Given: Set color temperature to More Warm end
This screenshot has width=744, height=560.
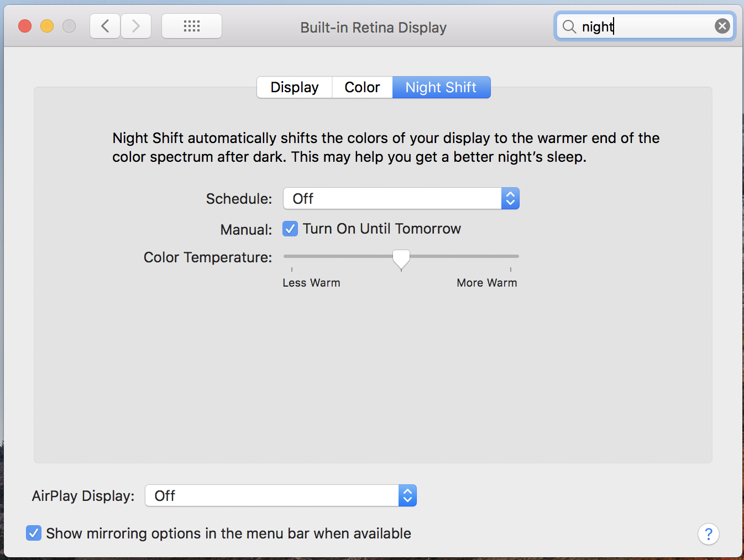Looking at the screenshot, I should coord(511,256).
